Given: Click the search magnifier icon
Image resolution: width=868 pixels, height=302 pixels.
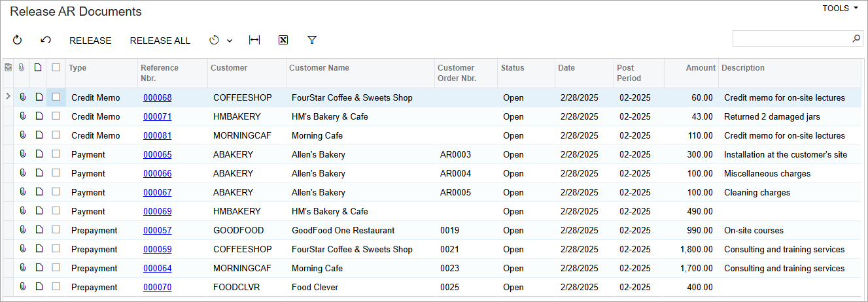Looking at the screenshot, I should coord(856,39).
